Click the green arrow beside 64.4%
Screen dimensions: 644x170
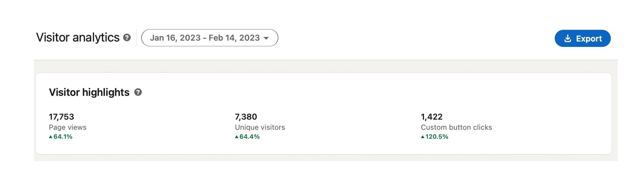(x=237, y=137)
